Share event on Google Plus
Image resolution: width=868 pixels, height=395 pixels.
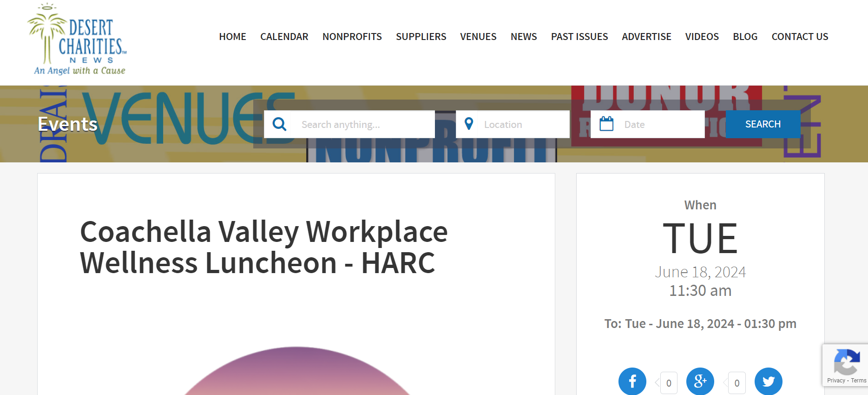700,382
